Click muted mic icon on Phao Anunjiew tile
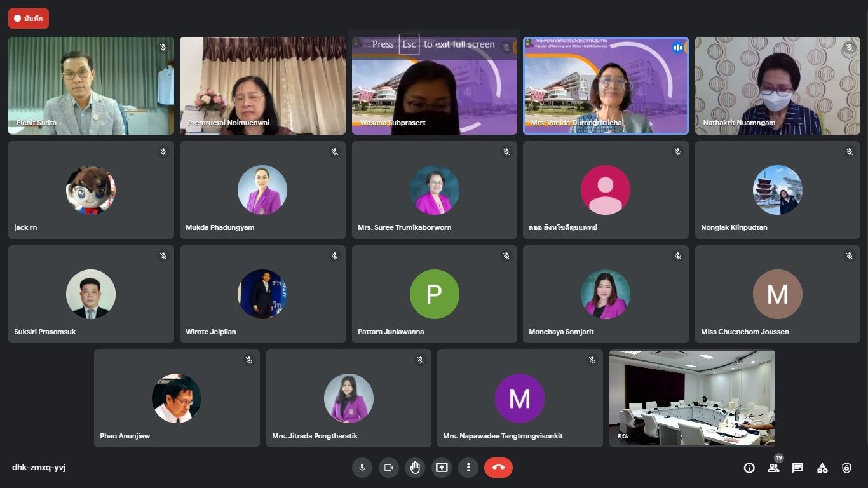Image resolution: width=868 pixels, height=488 pixels. [249, 360]
